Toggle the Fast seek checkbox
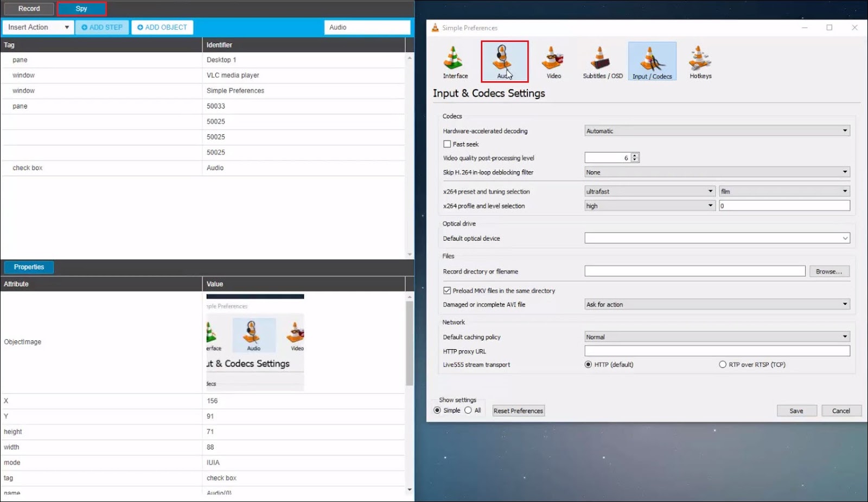This screenshot has width=868, height=502. (447, 144)
